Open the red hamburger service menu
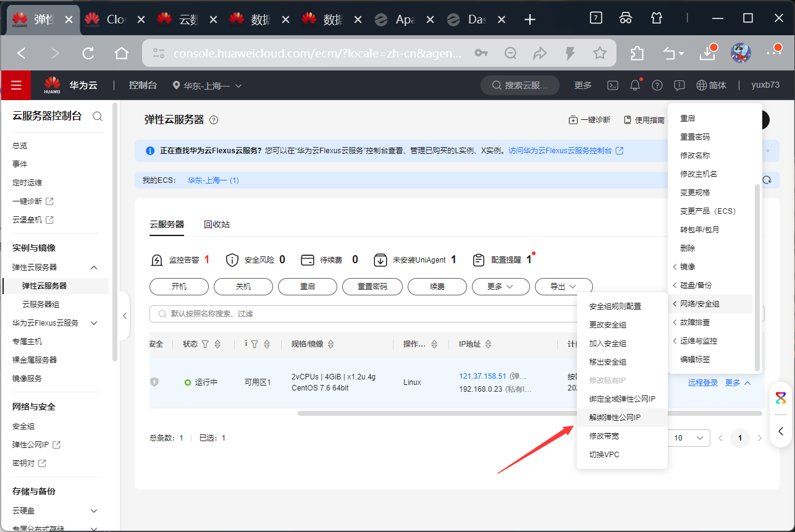 (16, 85)
